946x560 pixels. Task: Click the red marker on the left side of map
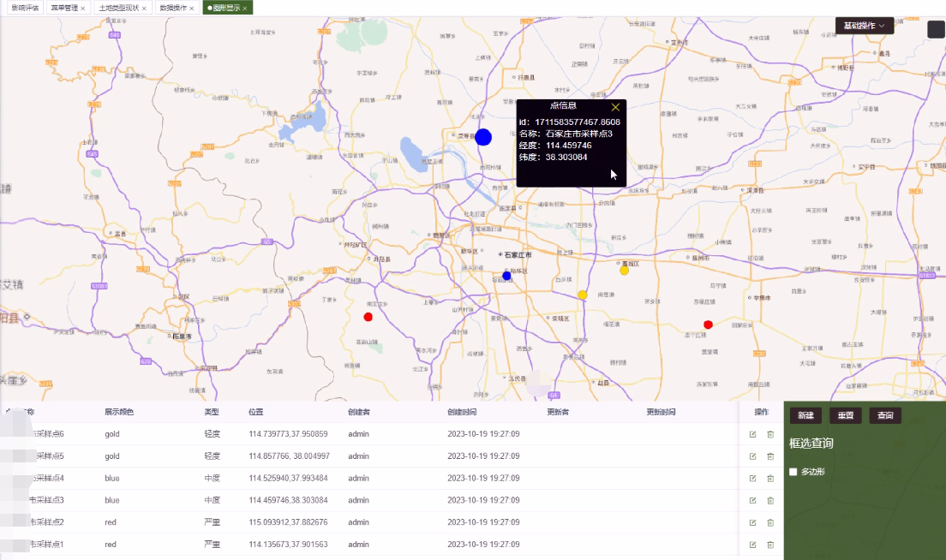pyautogui.click(x=368, y=317)
